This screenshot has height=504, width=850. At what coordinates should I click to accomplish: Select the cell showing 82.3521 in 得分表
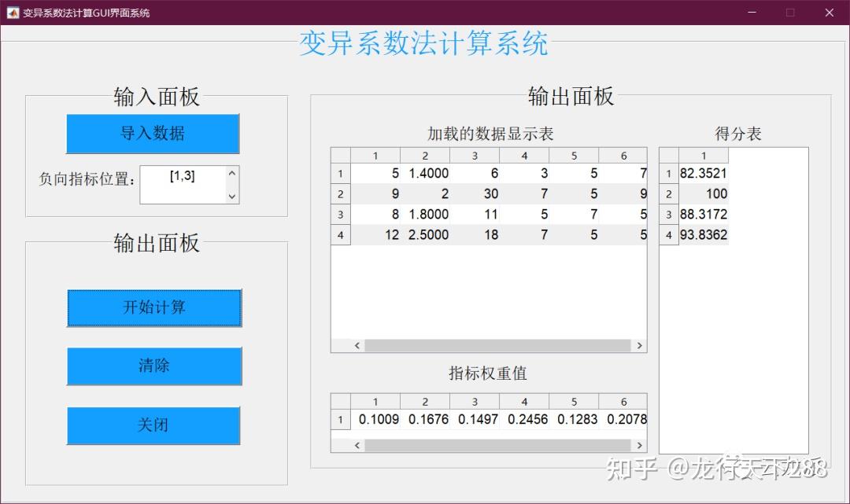click(703, 173)
